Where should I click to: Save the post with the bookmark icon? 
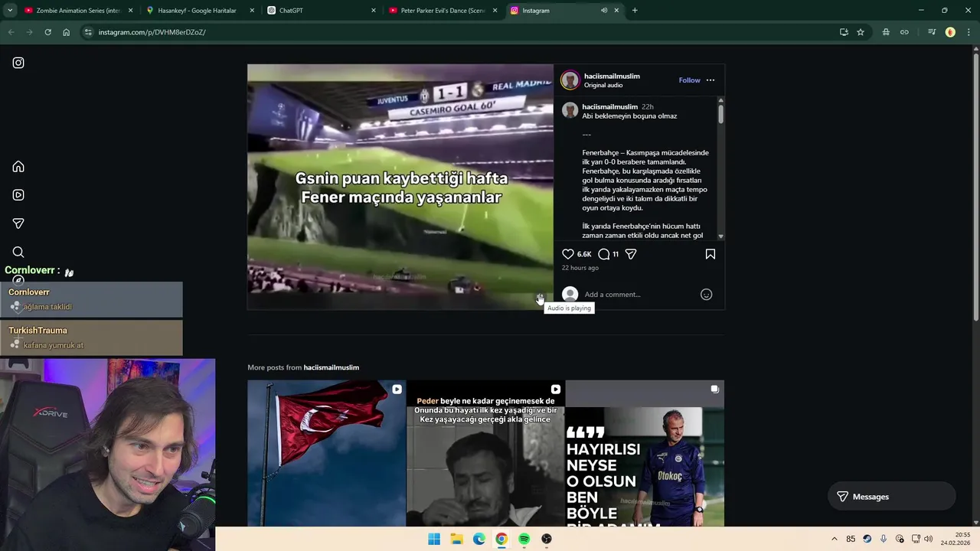(710, 254)
